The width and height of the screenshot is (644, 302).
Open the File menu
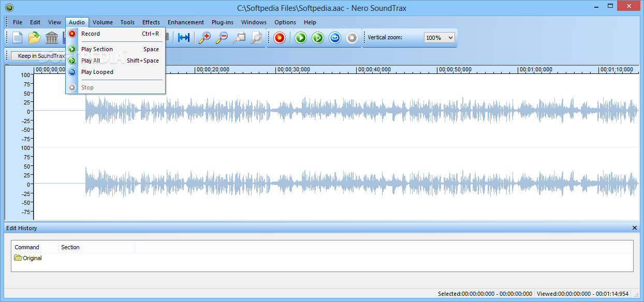coord(18,22)
